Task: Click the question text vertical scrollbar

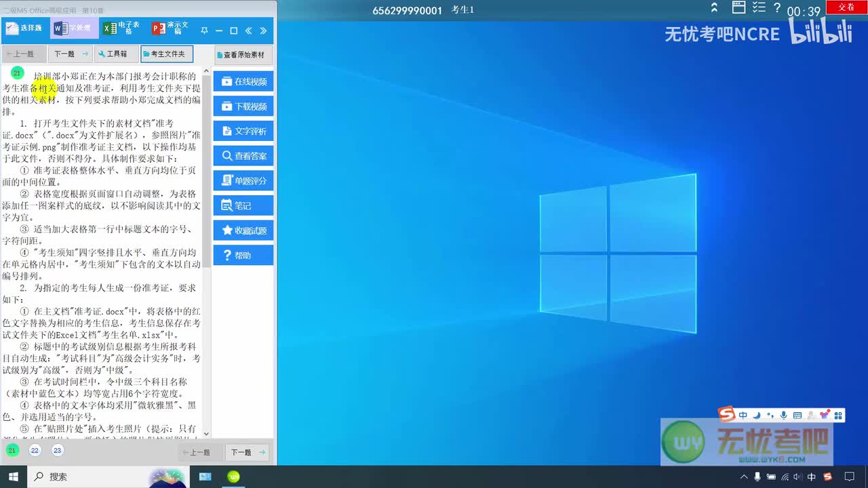Action: click(206, 169)
